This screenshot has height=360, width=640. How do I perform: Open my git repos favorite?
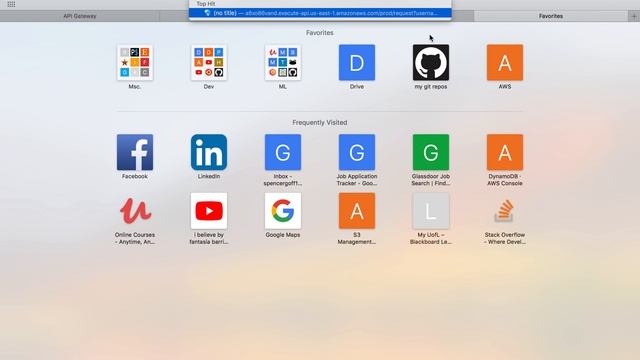(x=431, y=62)
